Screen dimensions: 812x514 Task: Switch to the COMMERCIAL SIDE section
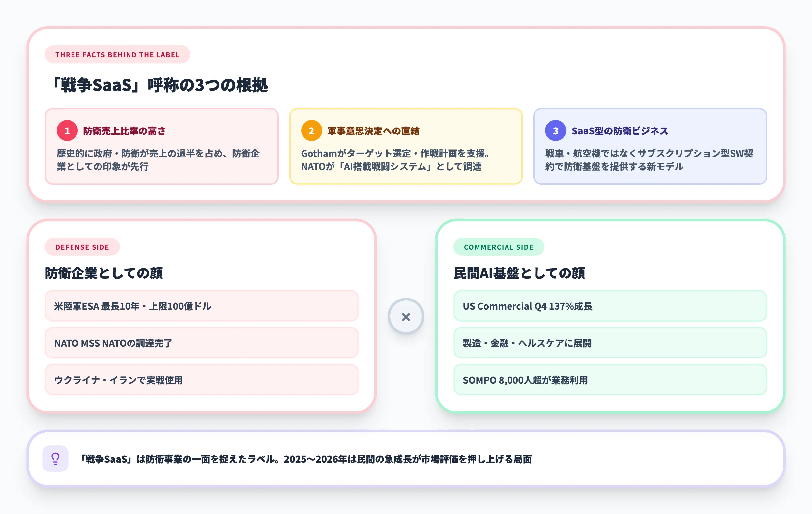(x=499, y=247)
